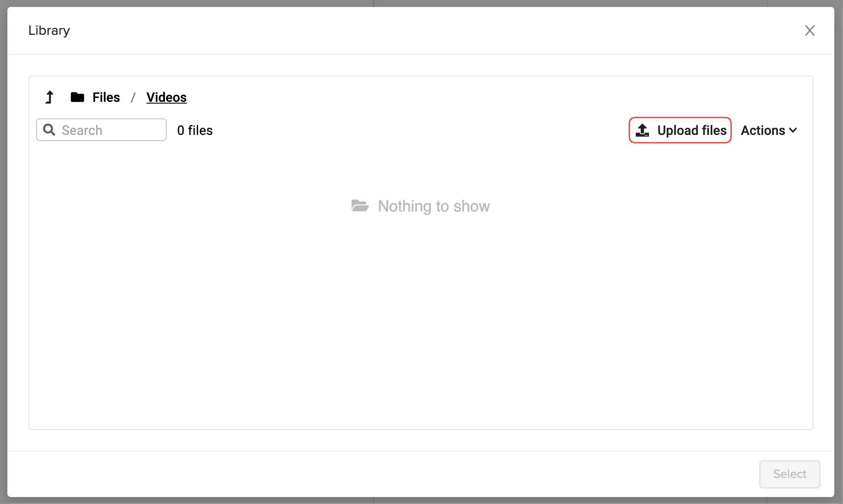Go up one folder level
This screenshot has width=843, height=504.
pos(50,97)
